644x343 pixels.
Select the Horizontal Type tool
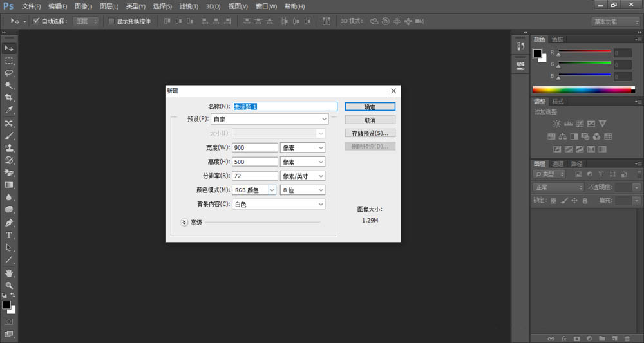pyautogui.click(x=9, y=235)
